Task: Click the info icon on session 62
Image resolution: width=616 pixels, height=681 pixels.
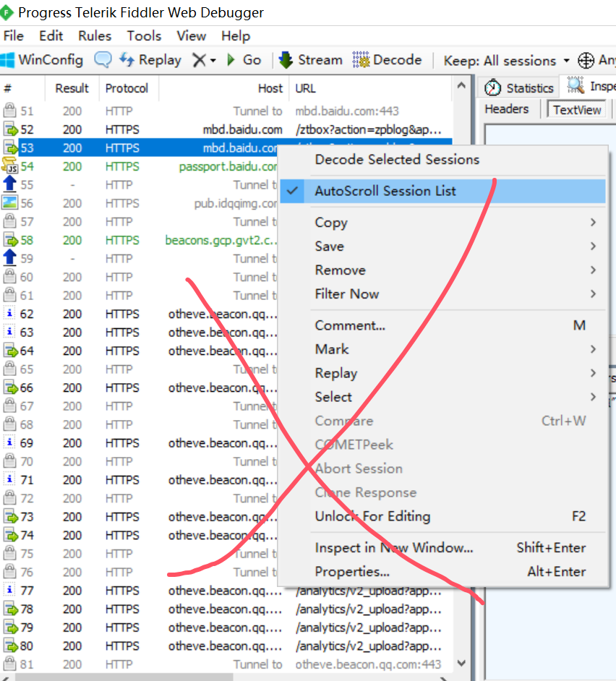Action: click(x=9, y=313)
